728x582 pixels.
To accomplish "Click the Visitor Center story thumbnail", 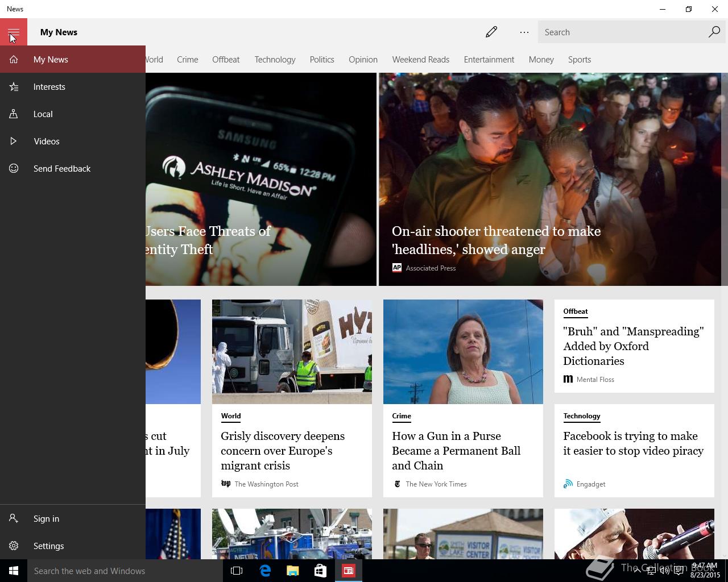I will (463, 534).
